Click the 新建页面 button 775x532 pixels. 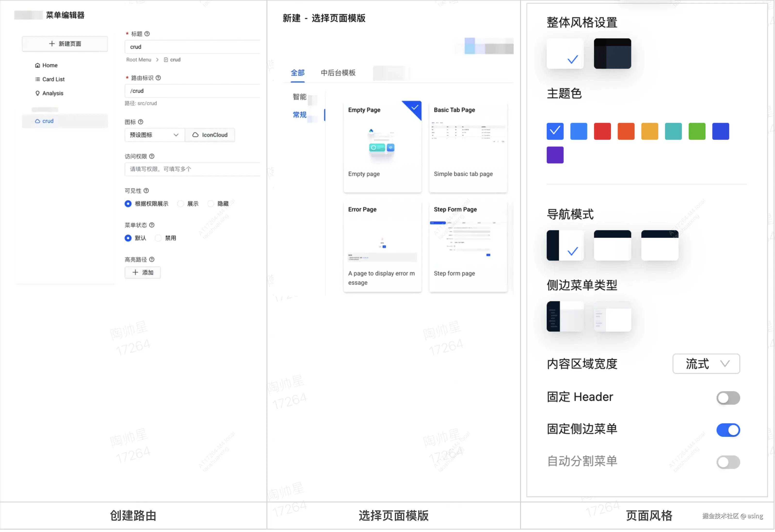[65, 43]
